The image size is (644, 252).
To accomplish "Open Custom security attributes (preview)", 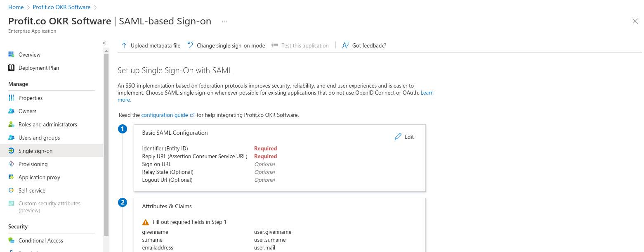I will click(52, 207).
